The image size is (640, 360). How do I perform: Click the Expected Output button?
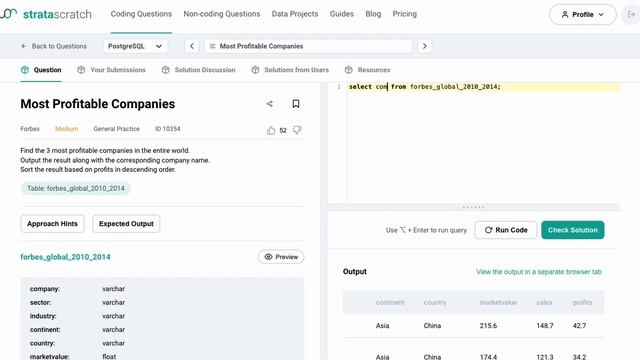(126, 224)
